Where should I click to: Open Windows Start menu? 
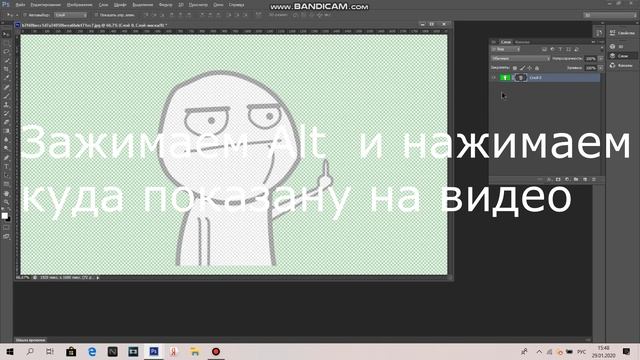click(10, 351)
